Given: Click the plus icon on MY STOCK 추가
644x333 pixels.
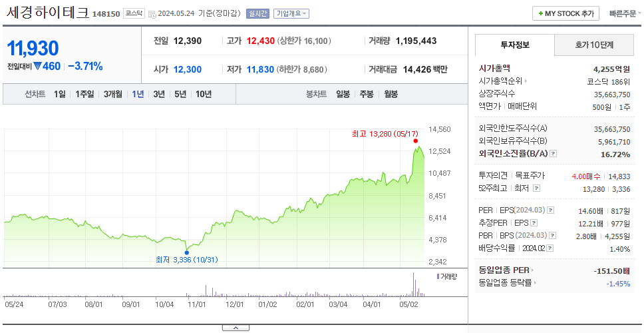Looking at the screenshot, I should click(x=540, y=13).
